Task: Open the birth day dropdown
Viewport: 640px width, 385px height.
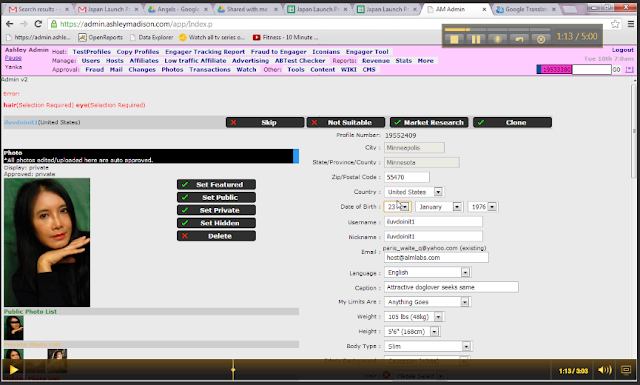Action: click(x=398, y=207)
